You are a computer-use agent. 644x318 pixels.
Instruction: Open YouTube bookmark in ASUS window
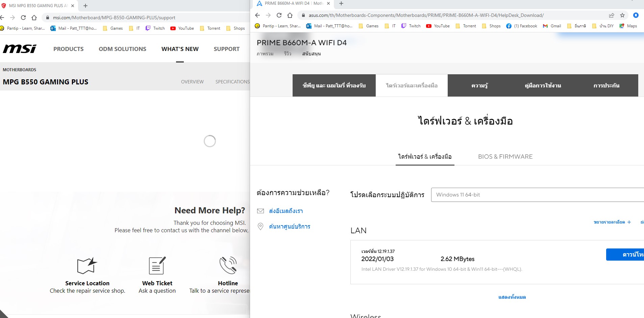pyautogui.click(x=438, y=26)
